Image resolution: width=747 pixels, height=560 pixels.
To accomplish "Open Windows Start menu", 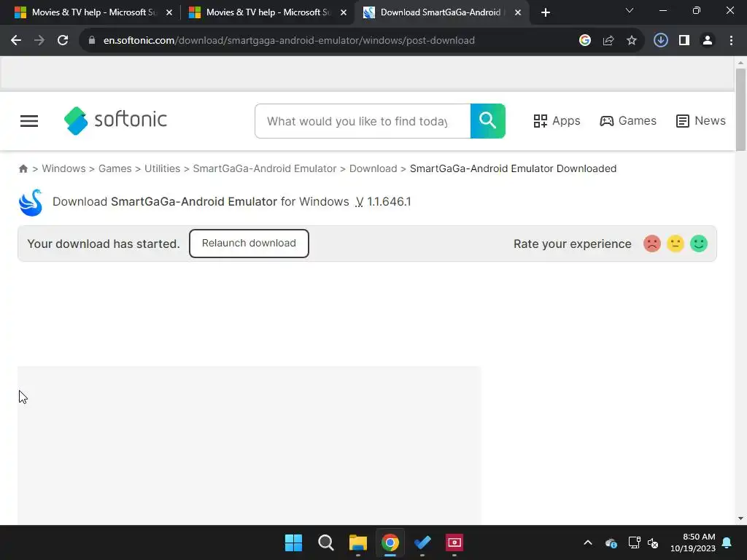I will [x=293, y=542].
